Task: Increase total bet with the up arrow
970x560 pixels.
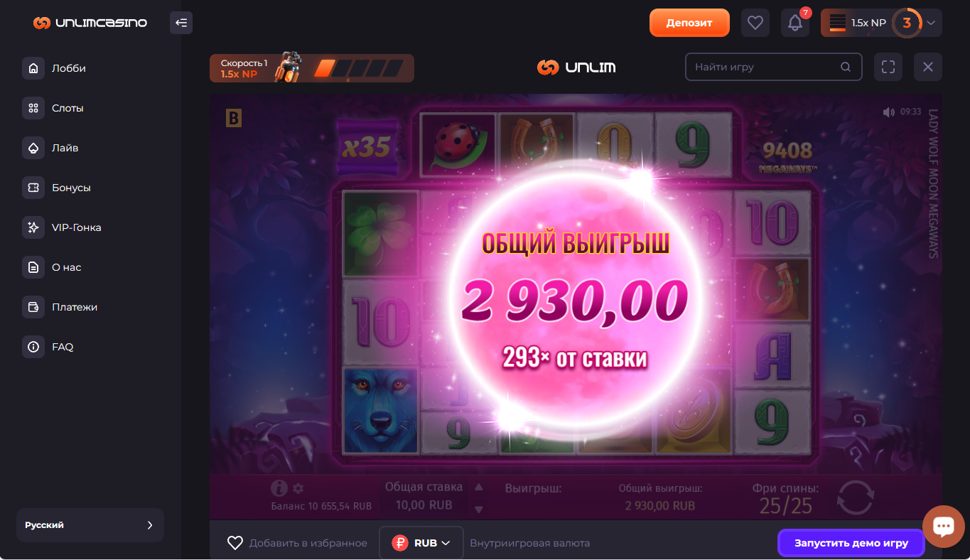Action: (479, 488)
